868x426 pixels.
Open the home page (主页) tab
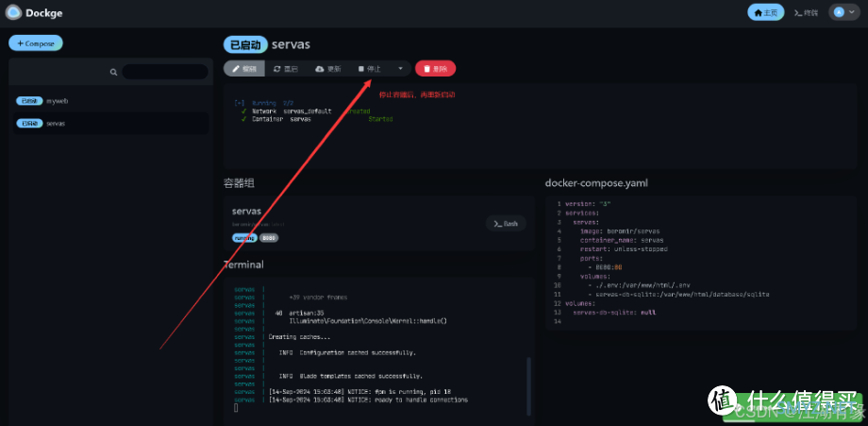[x=765, y=12]
